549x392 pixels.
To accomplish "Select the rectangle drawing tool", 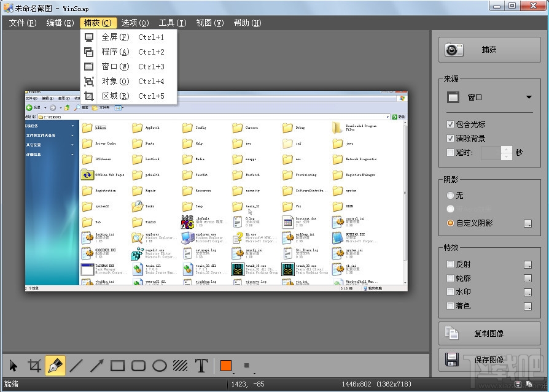I will (x=117, y=366).
